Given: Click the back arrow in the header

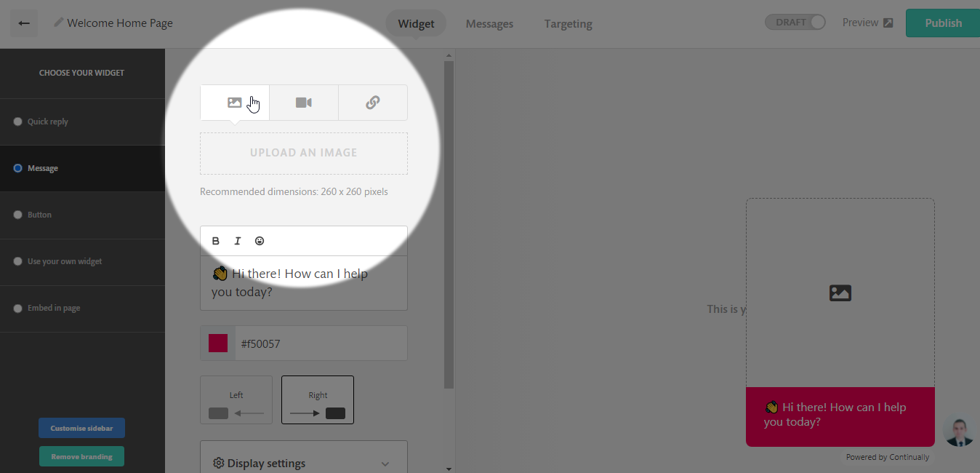Looking at the screenshot, I should pyautogui.click(x=23, y=23).
